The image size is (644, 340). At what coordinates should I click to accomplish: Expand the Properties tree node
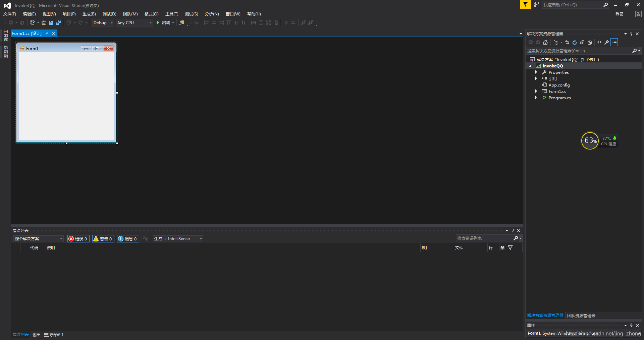coord(536,72)
